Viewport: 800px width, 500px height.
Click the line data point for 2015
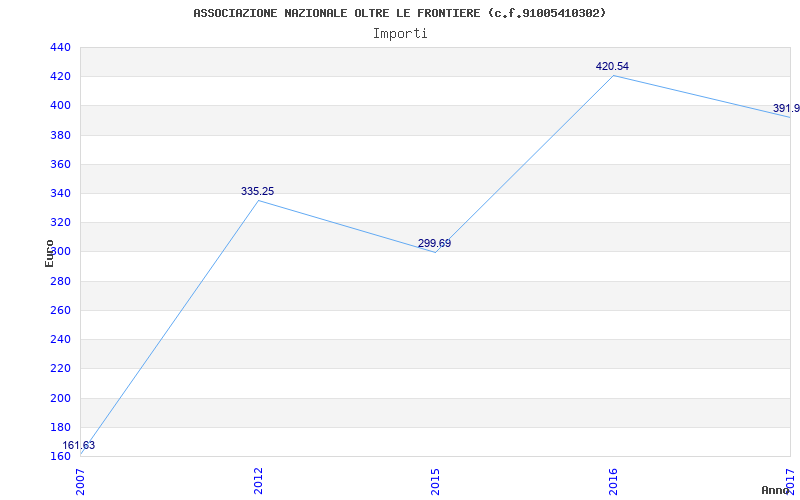coord(435,253)
